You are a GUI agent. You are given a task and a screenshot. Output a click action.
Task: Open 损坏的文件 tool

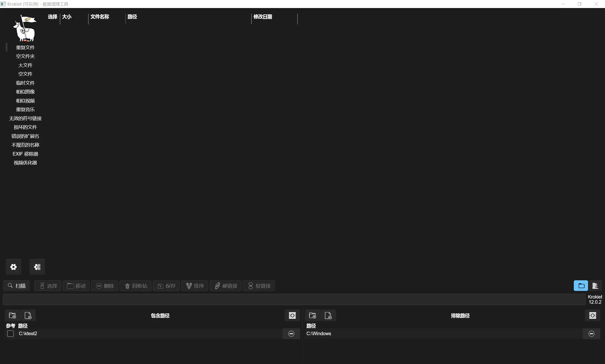click(x=25, y=127)
